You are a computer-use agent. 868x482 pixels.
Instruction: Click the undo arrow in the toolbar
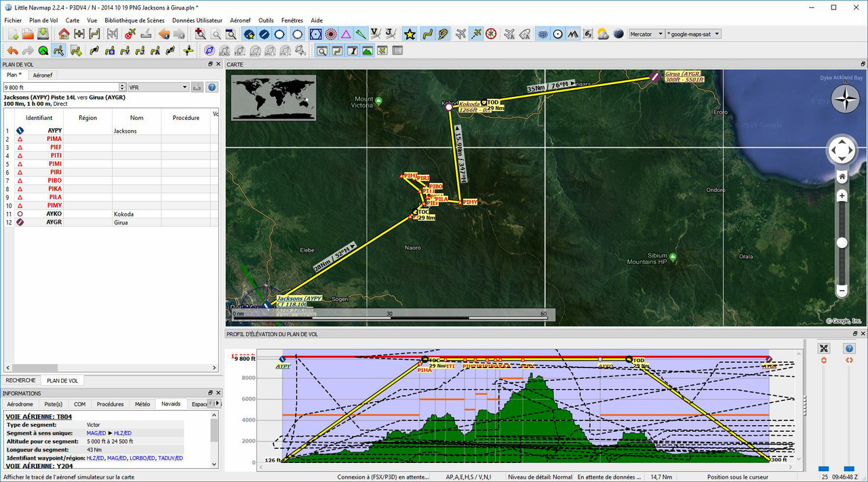point(12,51)
